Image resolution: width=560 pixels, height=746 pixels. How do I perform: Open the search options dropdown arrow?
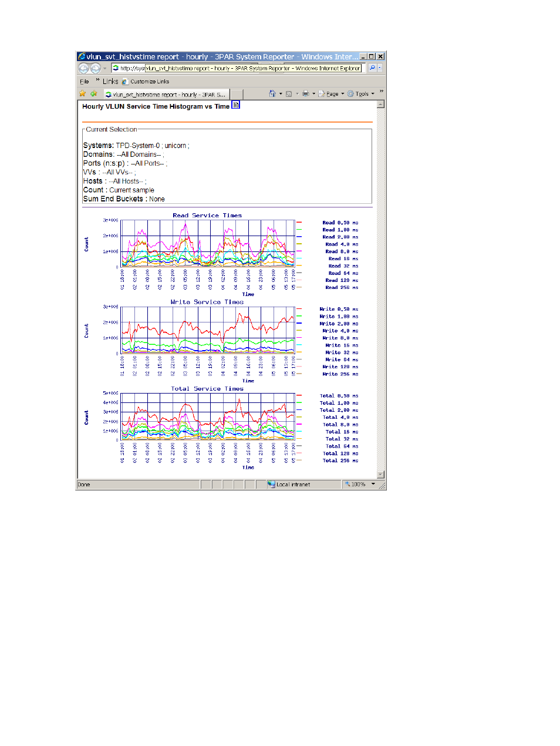tap(380, 68)
